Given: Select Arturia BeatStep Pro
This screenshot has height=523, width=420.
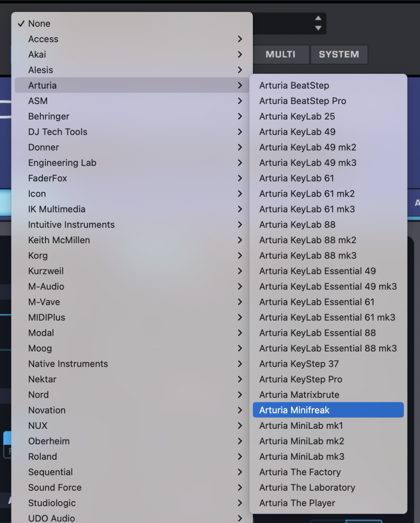Looking at the screenshot, I should [x=328, y=101].
